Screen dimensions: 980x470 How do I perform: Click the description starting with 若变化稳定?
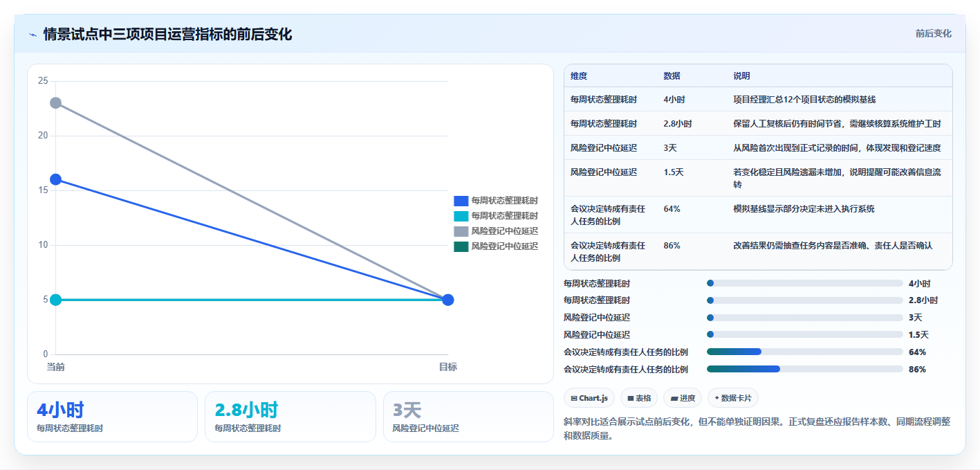(x=837, y=179)
